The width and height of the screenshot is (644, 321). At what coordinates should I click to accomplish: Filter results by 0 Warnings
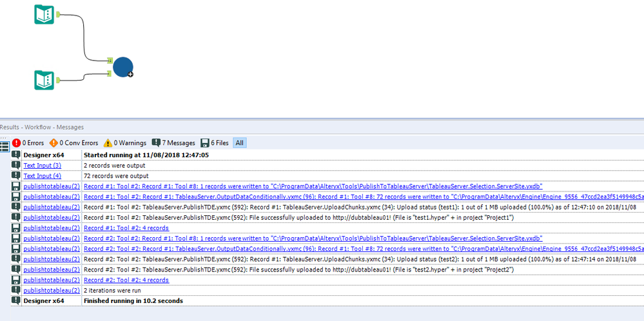(125, 143)
